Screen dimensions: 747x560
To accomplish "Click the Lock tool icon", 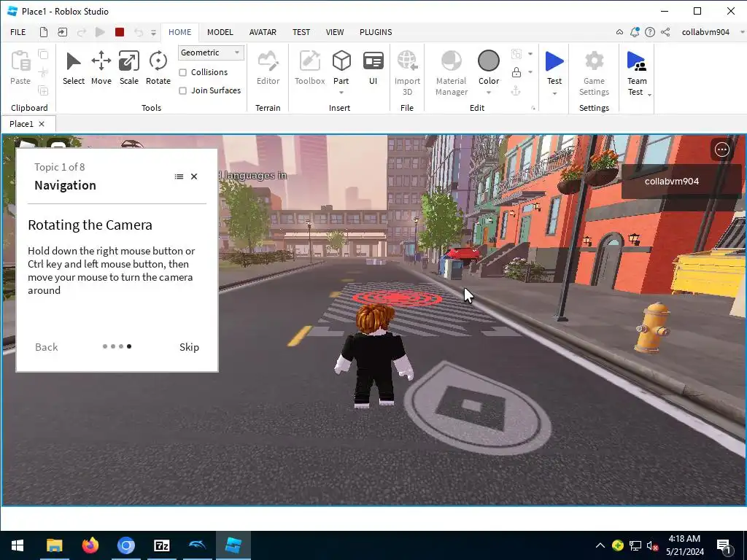I will point(516,72).
